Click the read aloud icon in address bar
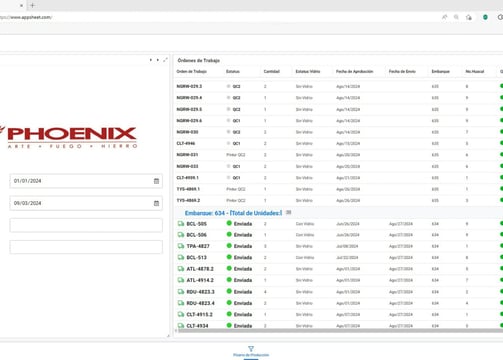The width and height of the screenshot is (503, 360). tap(444, 17)
